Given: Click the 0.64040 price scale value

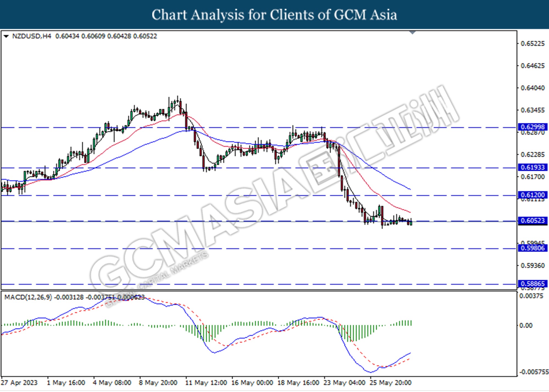Looking at the screenshot, I should 533,88.
